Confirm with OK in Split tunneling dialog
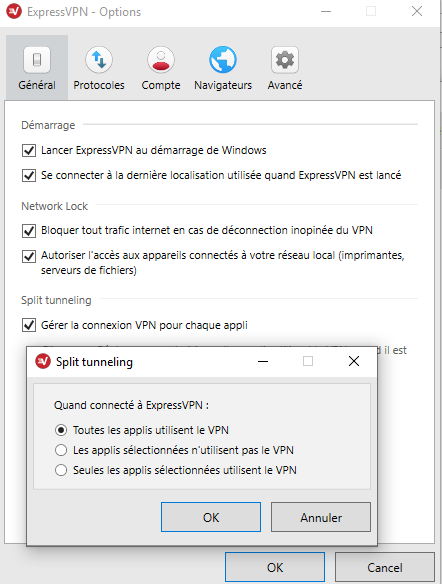Image resolution: width=442 pixels, height=584 pixels. [x=211, y=517]
